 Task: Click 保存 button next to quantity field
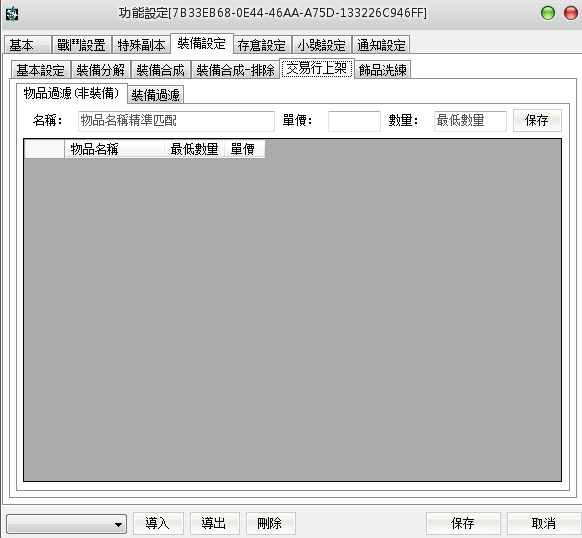pyautogui.click(x=537, y=120)
